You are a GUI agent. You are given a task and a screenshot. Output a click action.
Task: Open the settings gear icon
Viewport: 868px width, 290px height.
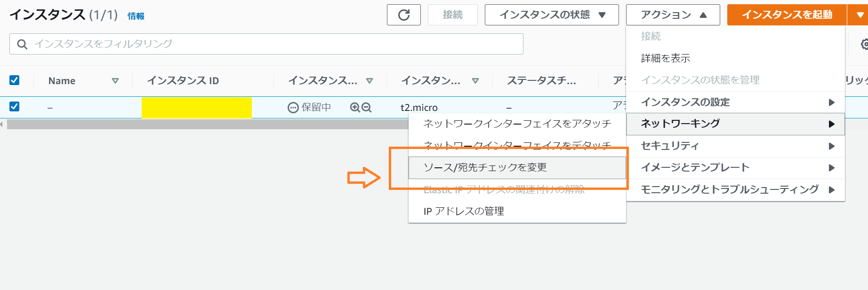click(x=865, y=44)
